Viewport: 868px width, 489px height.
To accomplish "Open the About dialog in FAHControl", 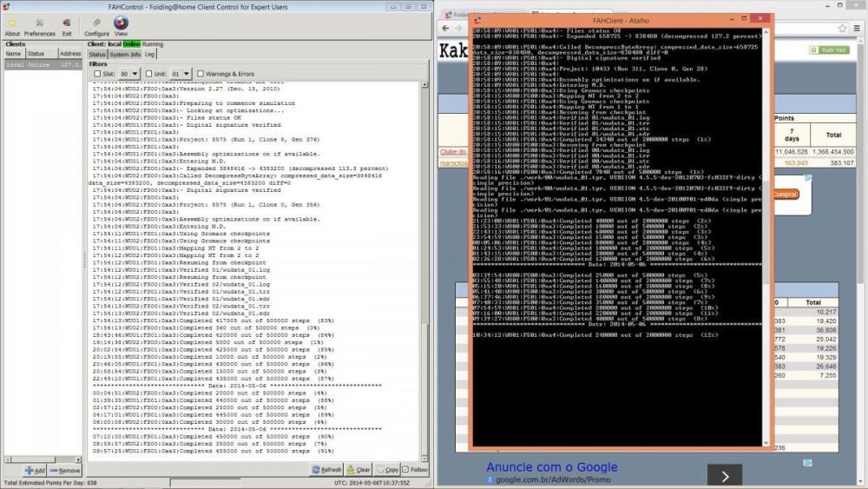I will point(12,24).
